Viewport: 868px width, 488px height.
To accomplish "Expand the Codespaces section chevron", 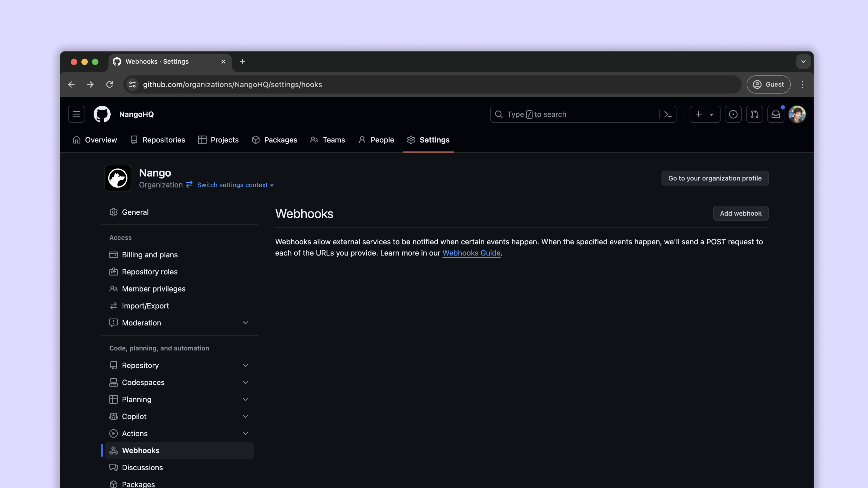I will click(x=245, y=382).
